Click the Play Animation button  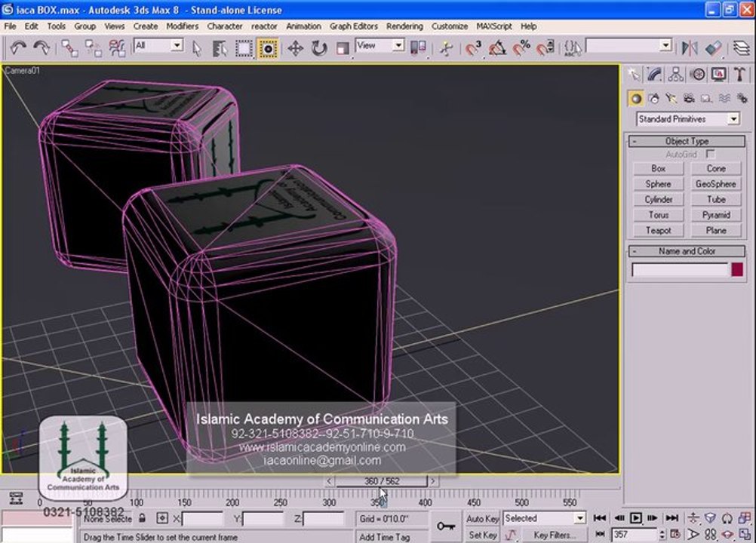(636, 518)
